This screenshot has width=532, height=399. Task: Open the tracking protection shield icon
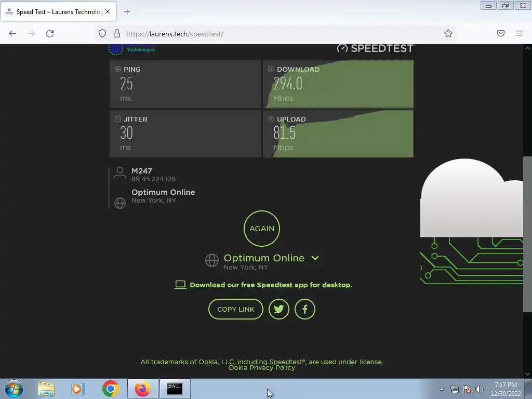click(x=102, y=33)
